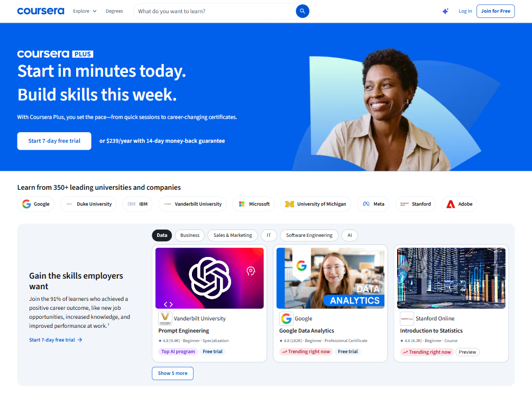Click the Preview badge on Statistics card
Viewport: 532px width, 405px height.
(467, 352)
